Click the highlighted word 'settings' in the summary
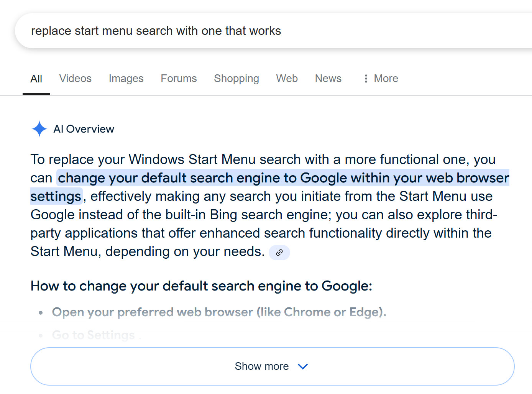Image resolution: width=532 pixels, height=394 pixels. 56,196
